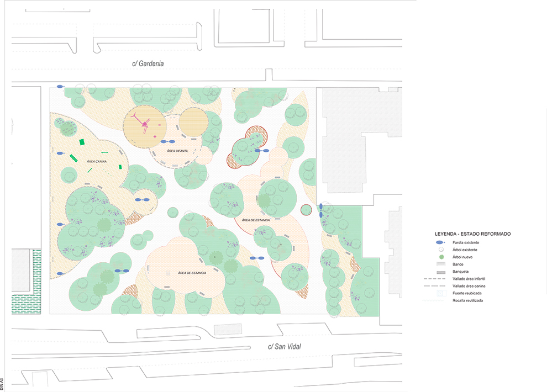Click the double streetlamp above the ÁREA INFANTIL label
The image size is (547, 392).
click(x=168, y=142)
